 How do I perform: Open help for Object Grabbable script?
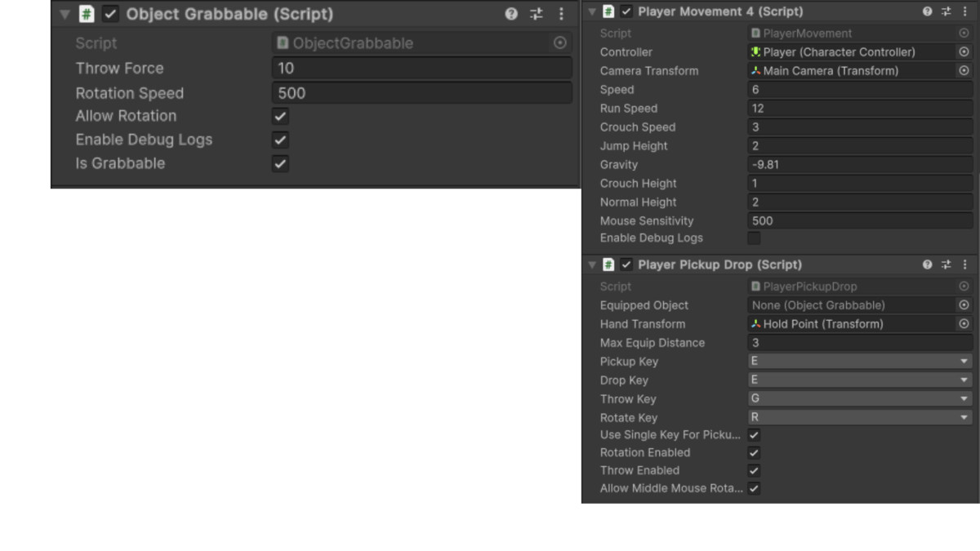click(x=511, y=14)
